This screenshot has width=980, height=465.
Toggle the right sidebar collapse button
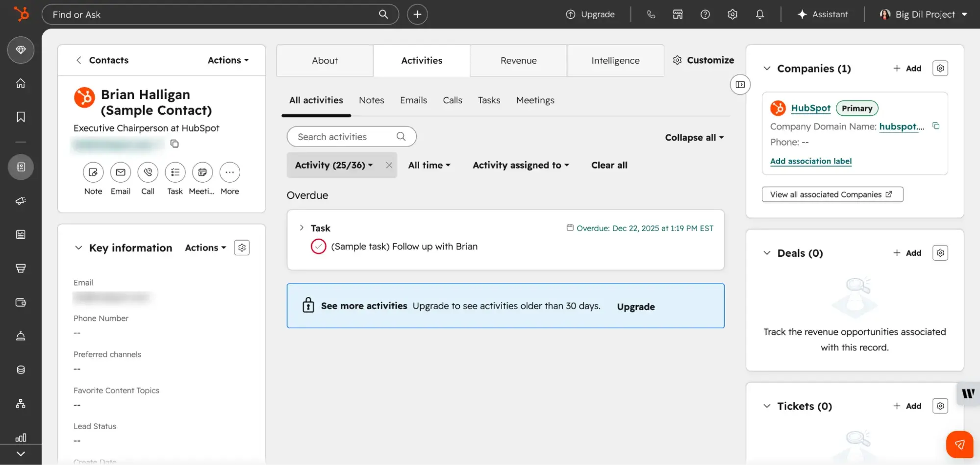click(740, 85)
